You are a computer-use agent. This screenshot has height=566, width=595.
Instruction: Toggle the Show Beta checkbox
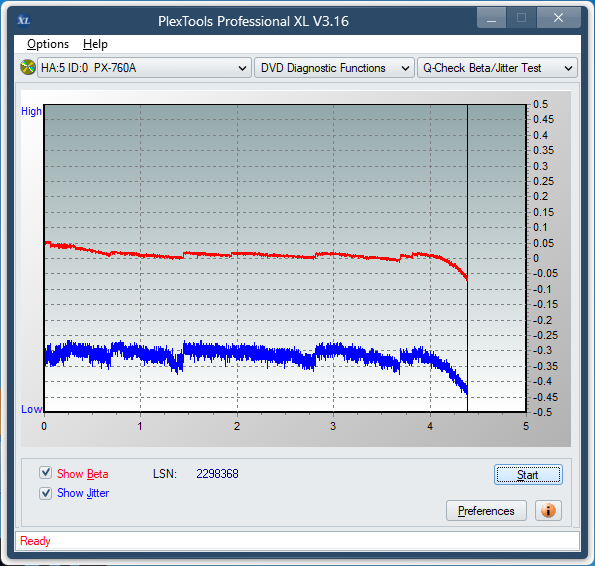(x=46, y=473)
